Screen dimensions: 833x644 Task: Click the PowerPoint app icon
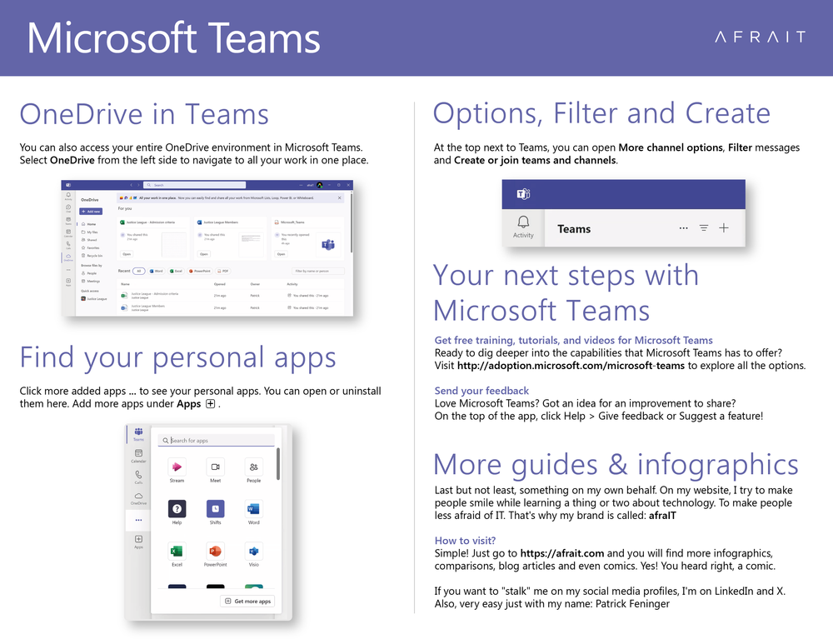(215, 552)
